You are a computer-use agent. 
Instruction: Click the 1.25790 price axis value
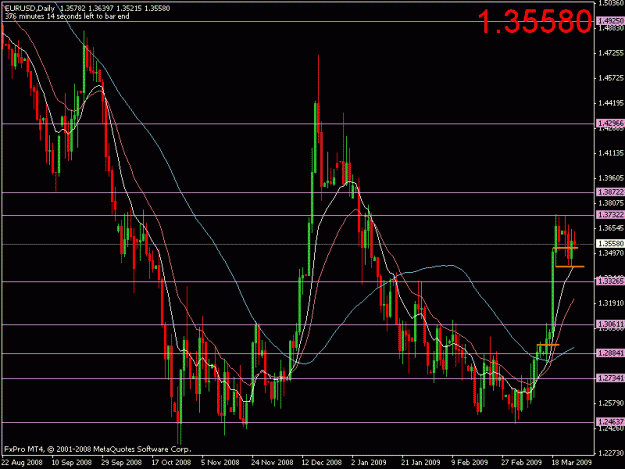coord(611,403)
